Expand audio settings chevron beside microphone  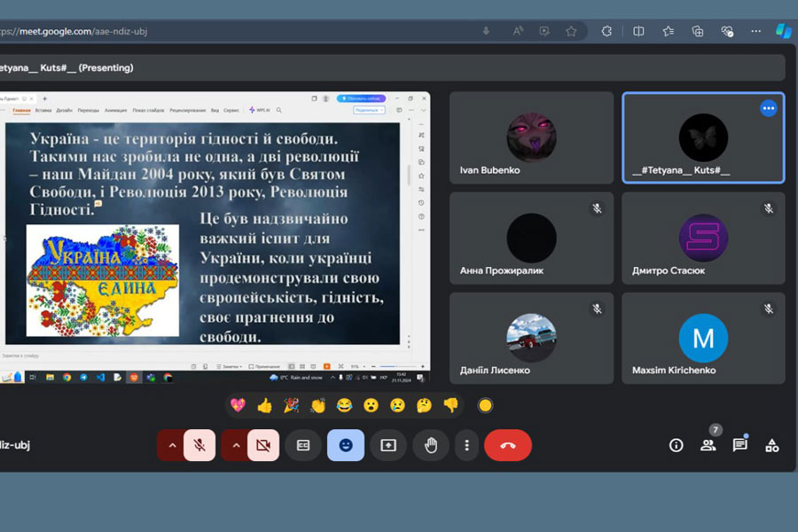(172, 445)
